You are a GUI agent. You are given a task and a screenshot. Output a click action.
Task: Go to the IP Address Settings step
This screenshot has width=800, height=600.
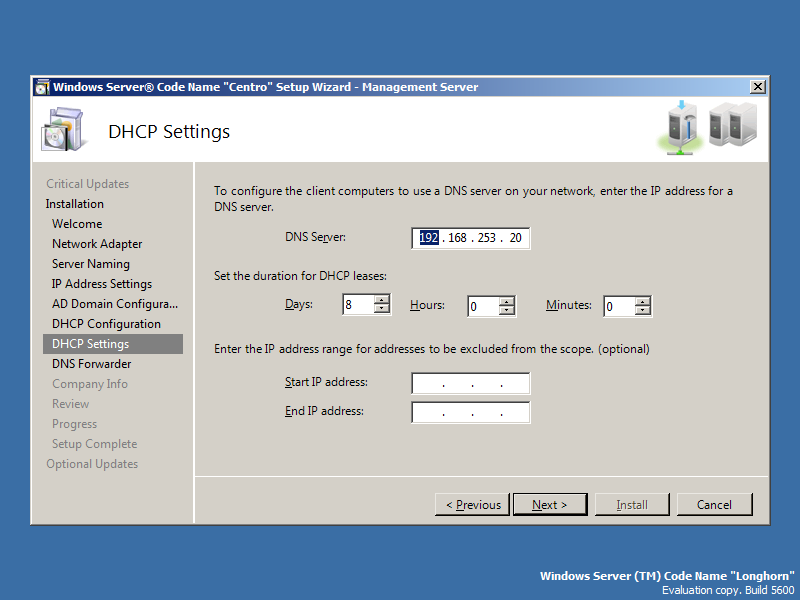pos(102,284)
